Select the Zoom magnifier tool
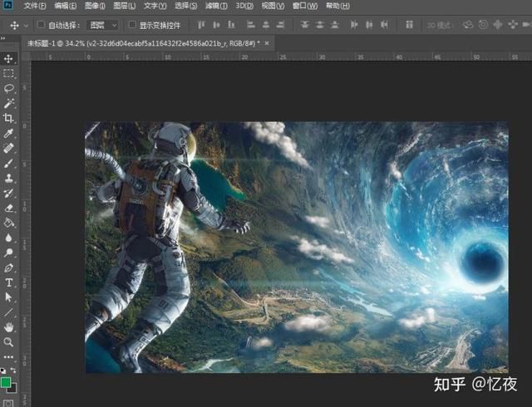 (8, 342)
